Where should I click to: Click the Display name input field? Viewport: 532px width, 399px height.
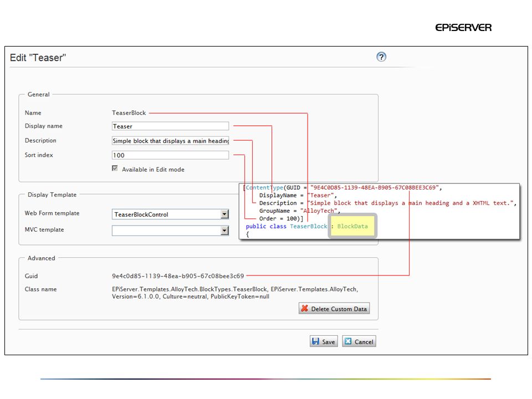click(x=170, y=126)
